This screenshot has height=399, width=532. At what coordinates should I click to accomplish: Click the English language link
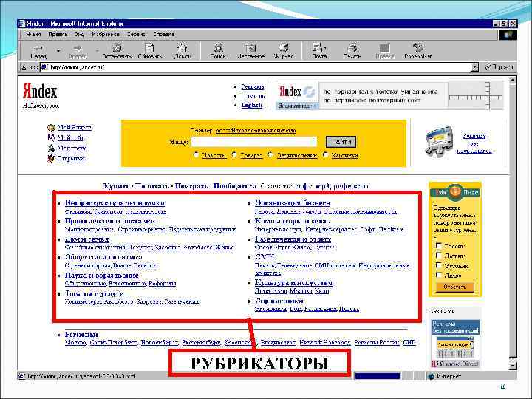tap(252, 105)
